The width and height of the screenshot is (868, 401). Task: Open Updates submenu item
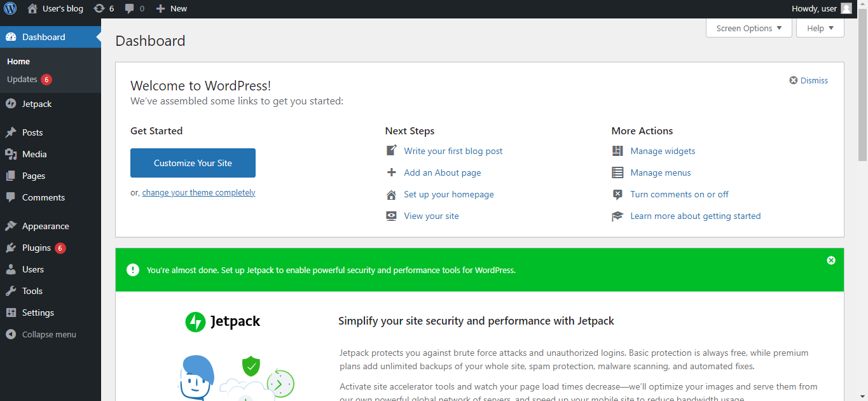pyautogui.click(x=29, y=79)
